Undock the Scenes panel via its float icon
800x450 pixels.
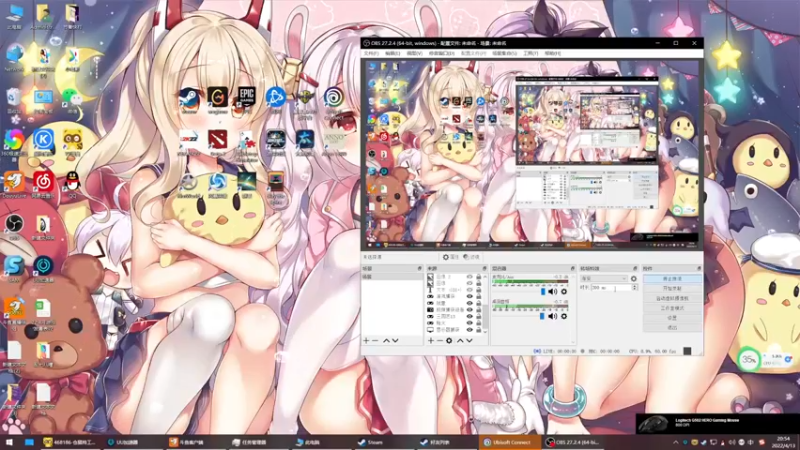pyautogui.click(x=419, y=268)
